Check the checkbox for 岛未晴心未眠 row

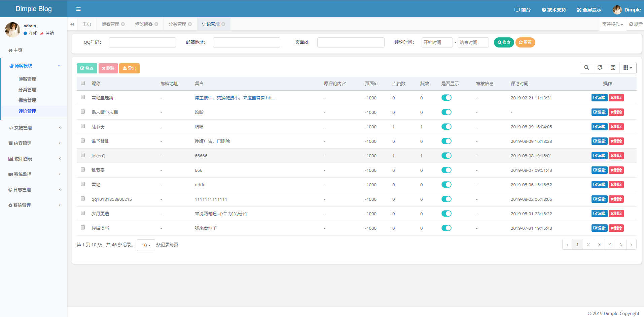83,112
